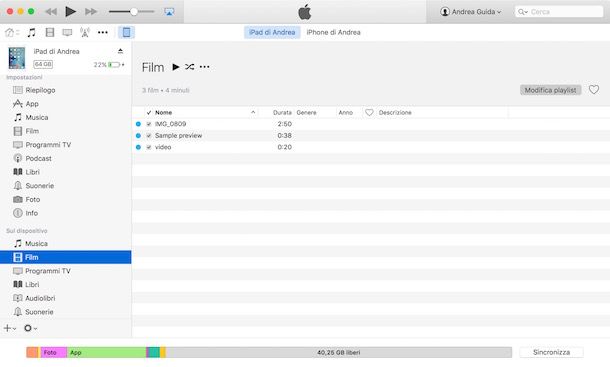Click the heart column header icon
This screenshot has height=367, width=610.
[369, 112]
